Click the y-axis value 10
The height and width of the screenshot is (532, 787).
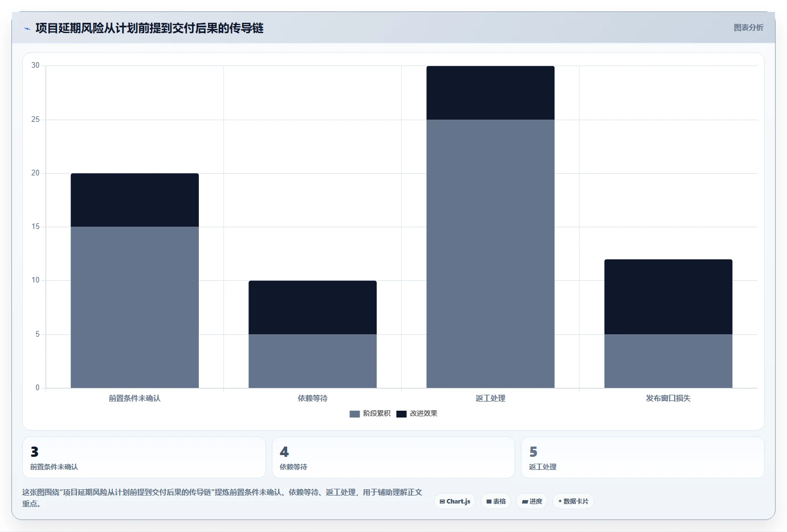pos(35,280)
